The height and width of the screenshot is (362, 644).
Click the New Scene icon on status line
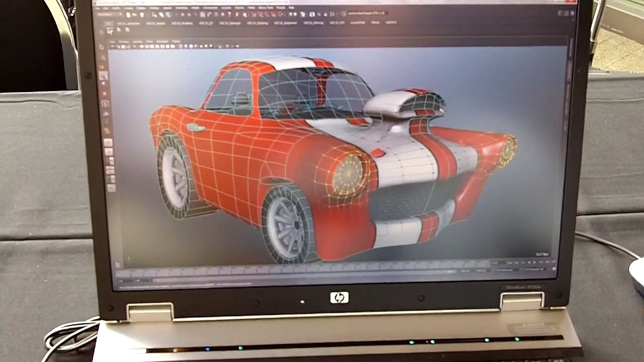point(128,15)
